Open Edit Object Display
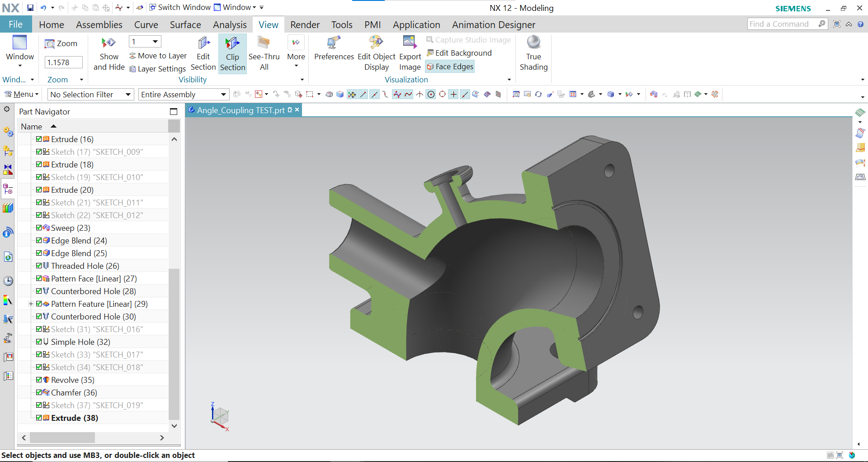 [376, 53]
